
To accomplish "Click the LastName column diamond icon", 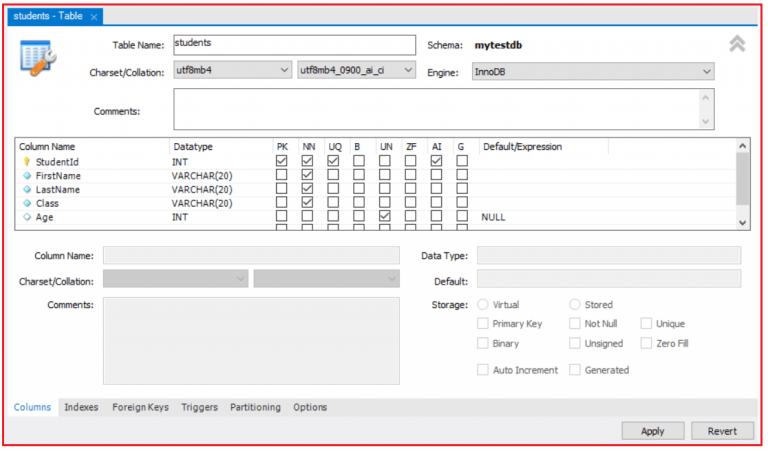I will tap(27, 189).
